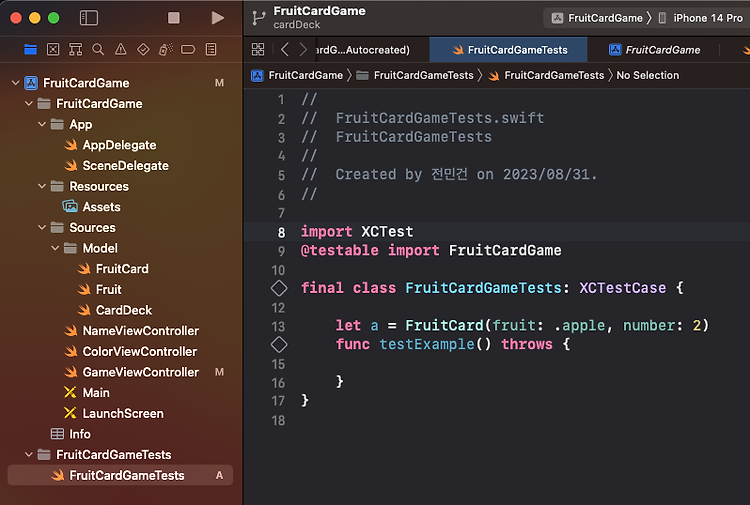
Task: Place cursor on import XCTest line
Action: [357, 231]
